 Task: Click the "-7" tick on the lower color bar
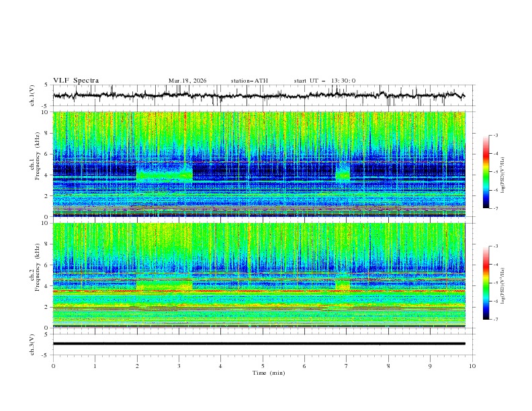495,319
